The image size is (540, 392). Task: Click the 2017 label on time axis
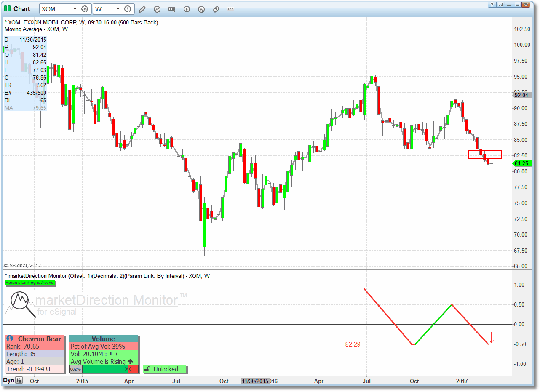point(462,381)
